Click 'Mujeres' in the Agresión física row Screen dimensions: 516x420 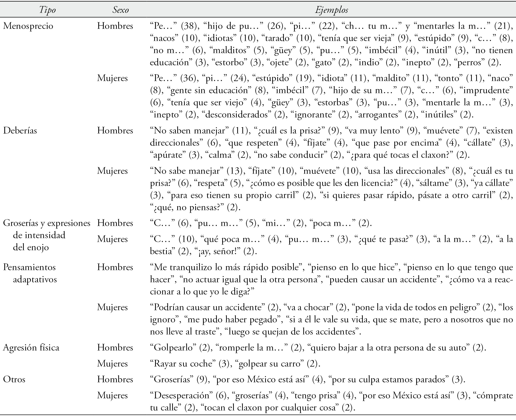pos(112,363)
